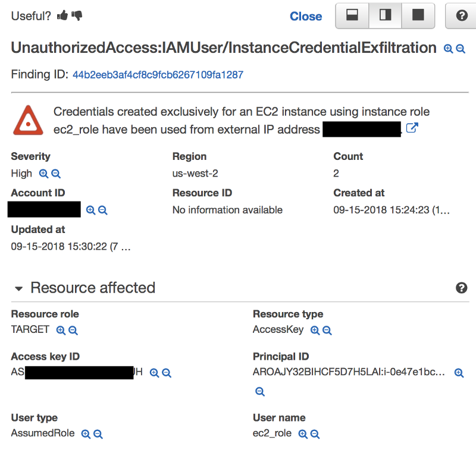
Task: Open Resource affected help icon
Action: pos(461,288)
